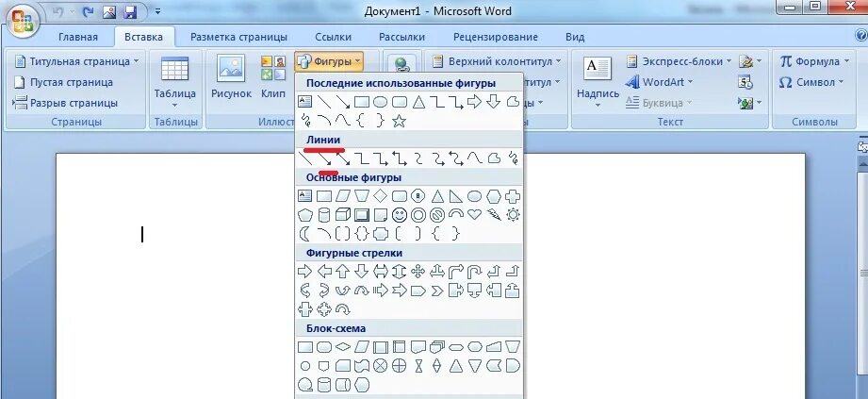Image resolution: width=868 pixels, height=399 pixels.
Task: Pick the flowchart Summing Junction symbol
Action: 381,366
